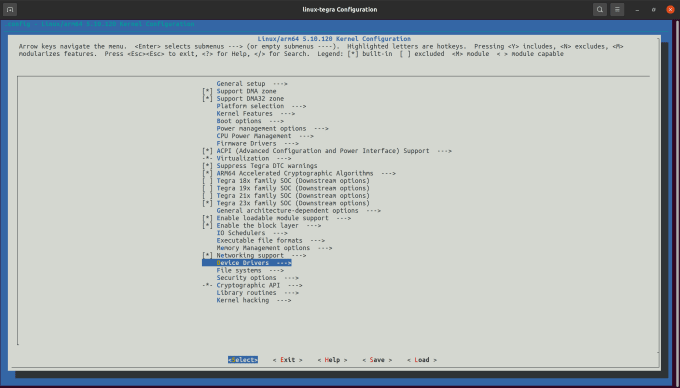Open Firmware Drivers submenu
This screenshot has height=388, width=680.
pos(258,143)
